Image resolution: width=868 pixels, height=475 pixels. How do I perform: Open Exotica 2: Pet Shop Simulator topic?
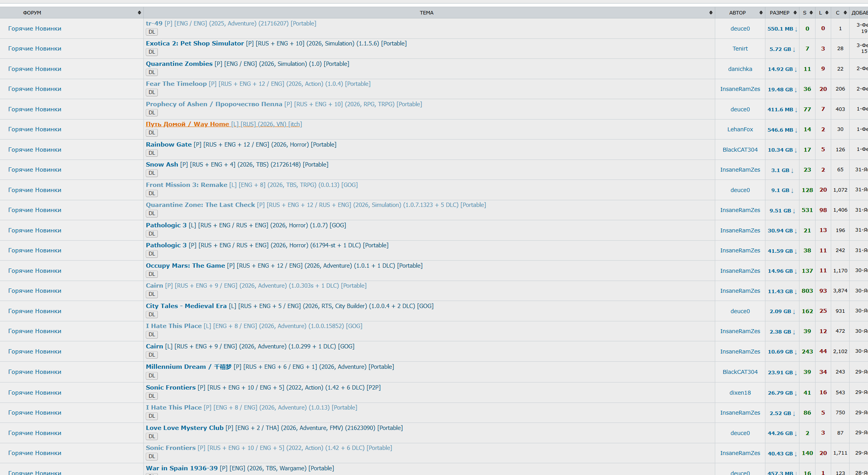click(195, 44)
